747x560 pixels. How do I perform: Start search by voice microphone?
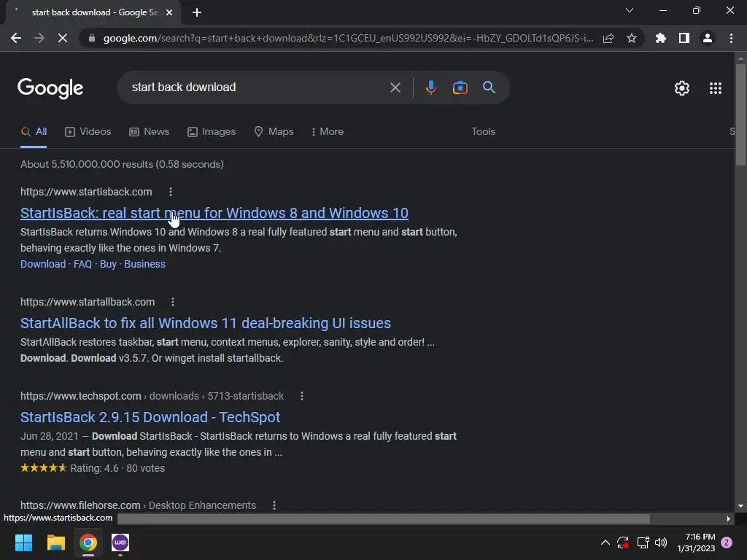click(430, 87)
